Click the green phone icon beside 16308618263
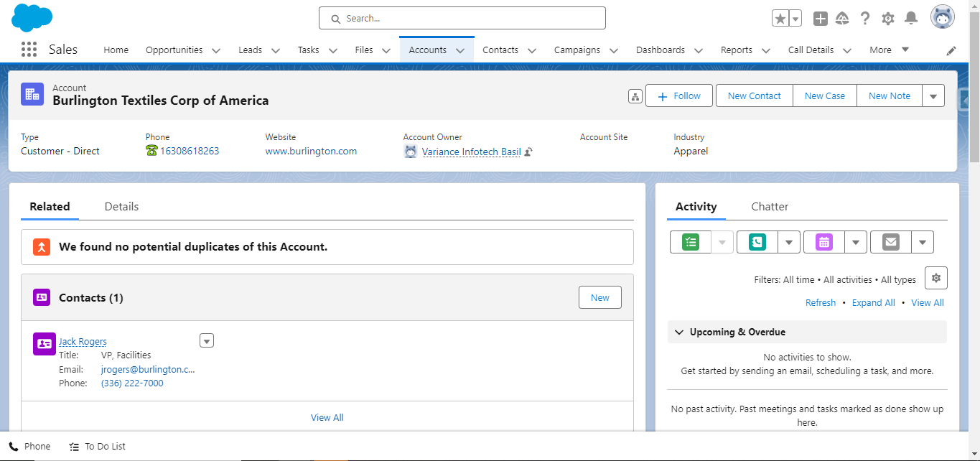 (x=151, y=151)
